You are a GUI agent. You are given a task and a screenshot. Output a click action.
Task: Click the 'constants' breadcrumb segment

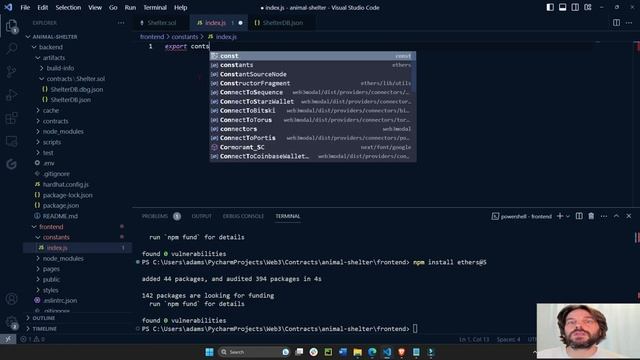(184, 37)
